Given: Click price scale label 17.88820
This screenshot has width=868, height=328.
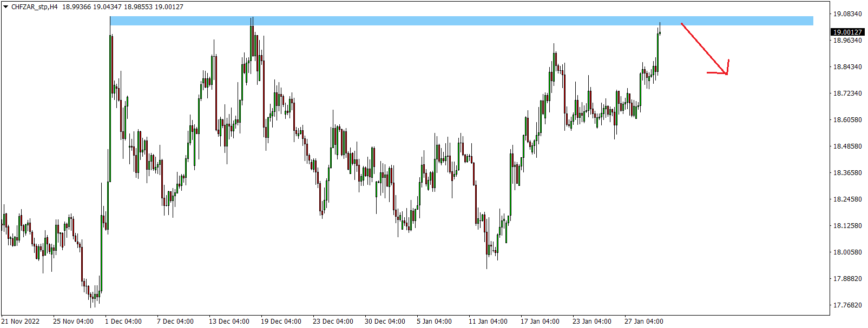Looking at the screenshot, I should [847, 279].
